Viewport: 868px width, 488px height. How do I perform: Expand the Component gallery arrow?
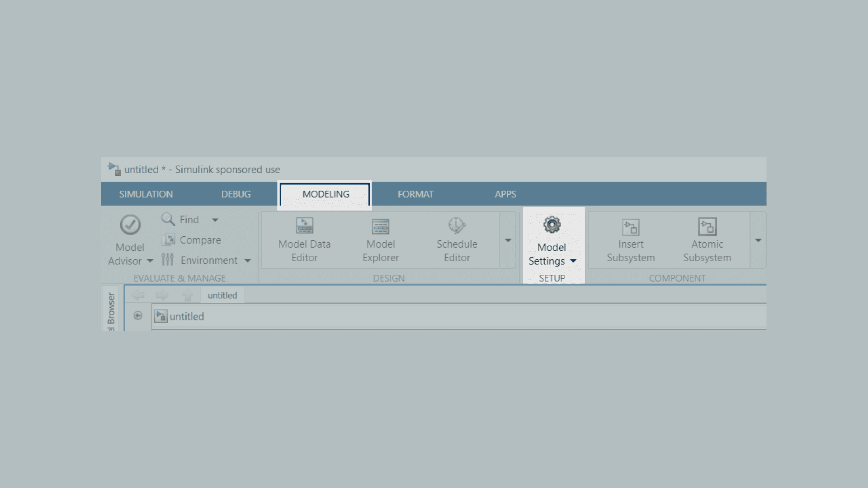tap(758, 240)
